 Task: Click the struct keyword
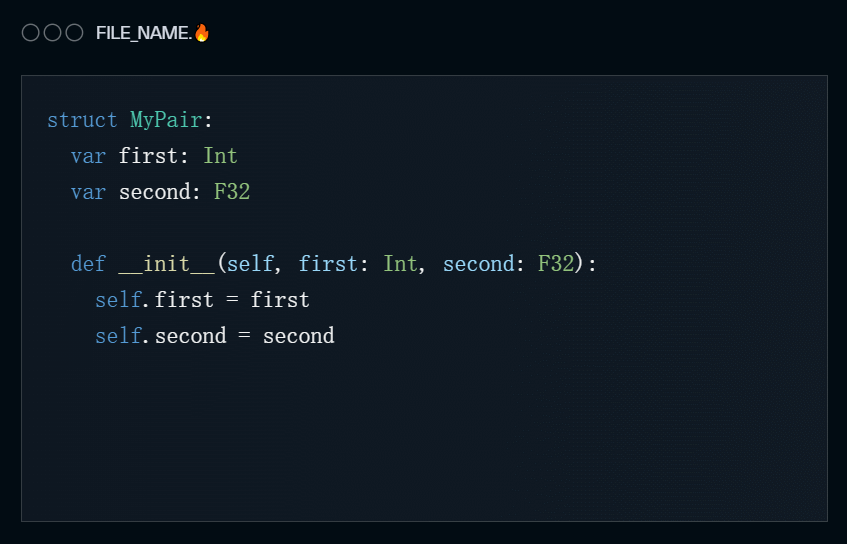[82, 120]
